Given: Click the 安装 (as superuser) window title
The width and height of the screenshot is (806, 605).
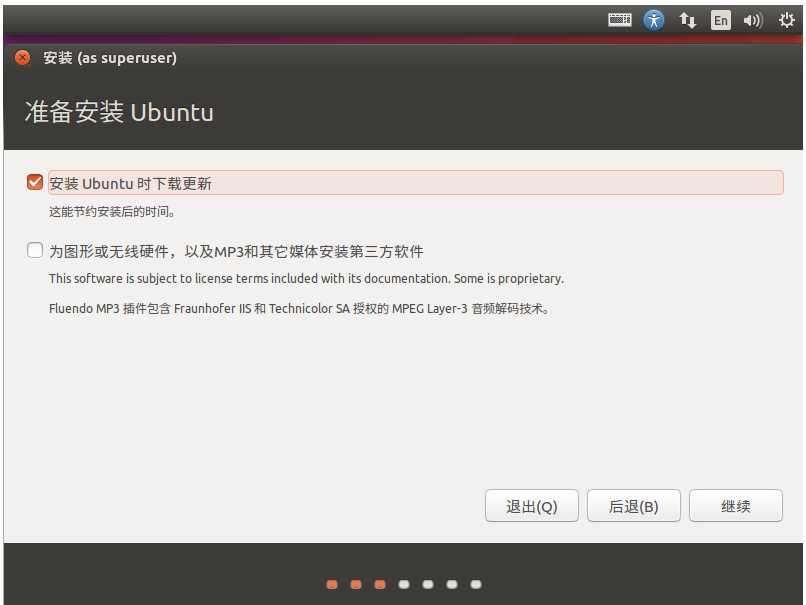Looking at the screenshot, I should point(110,58).
